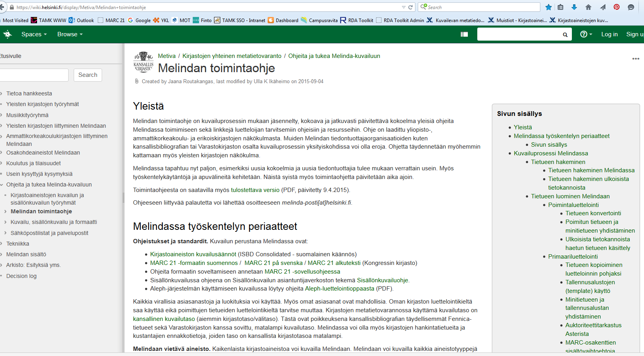Viewport: 644px width, 356px height.
Task: Bookmark this page with the star icon
Action: (x=548, y=7)
